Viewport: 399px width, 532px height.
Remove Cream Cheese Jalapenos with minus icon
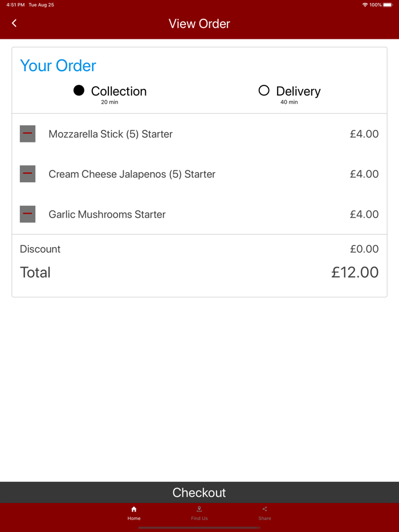tap(27, 174)
